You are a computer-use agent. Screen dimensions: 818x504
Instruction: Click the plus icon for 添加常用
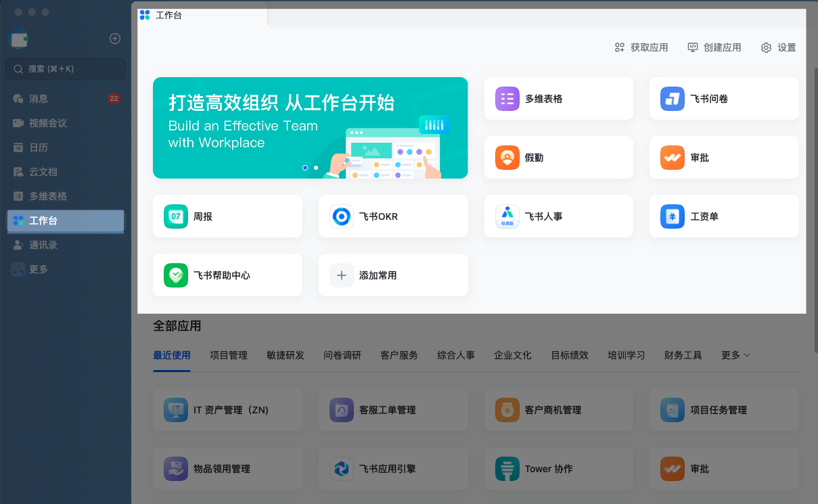[x=341, y=275]
